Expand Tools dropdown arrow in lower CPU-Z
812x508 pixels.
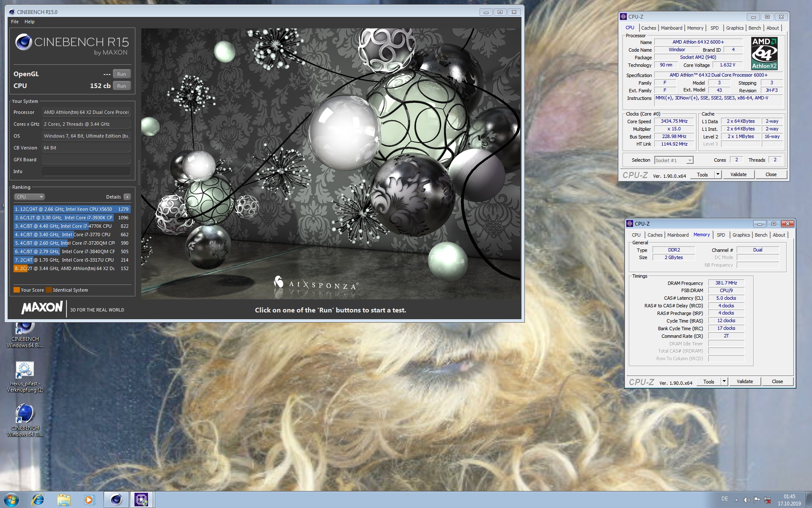click(724, 381)
